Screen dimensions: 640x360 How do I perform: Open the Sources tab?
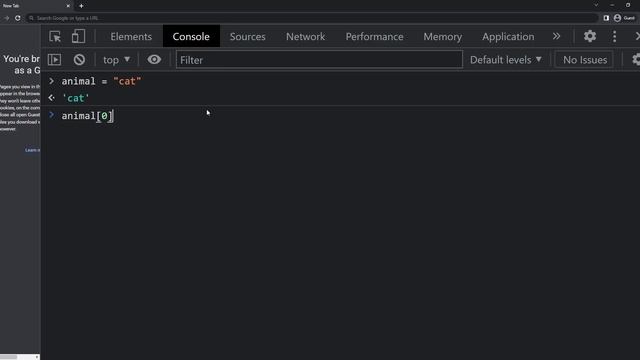pyautogui.click(x=247, y=36)
